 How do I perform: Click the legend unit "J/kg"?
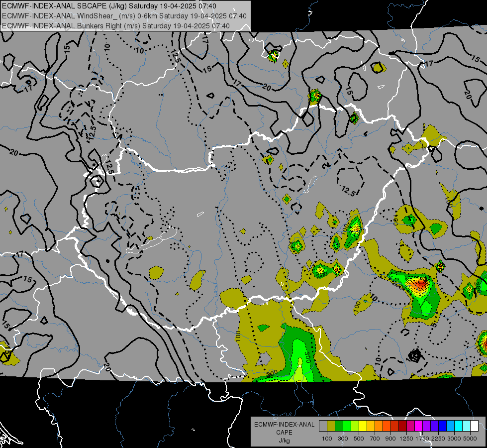(285, 441)
